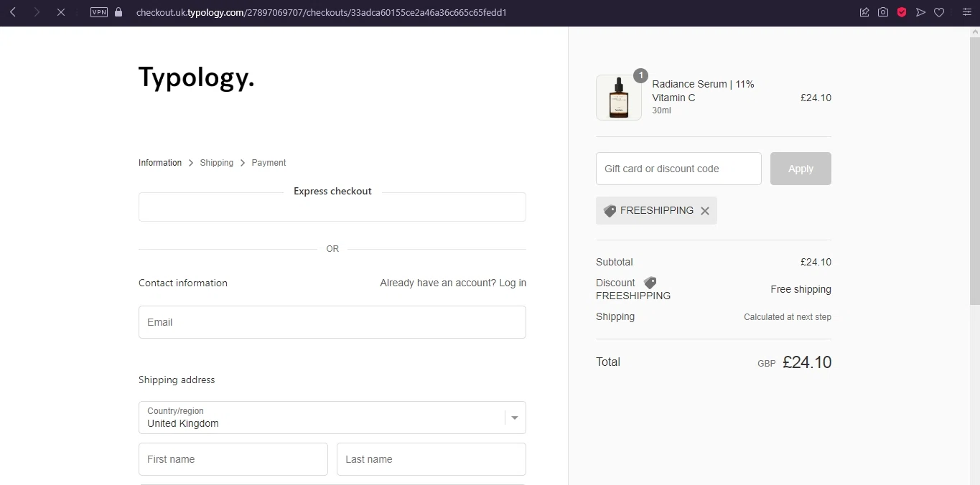
Task: Open browser easy setup menu icon
Action: coord(966,12)
